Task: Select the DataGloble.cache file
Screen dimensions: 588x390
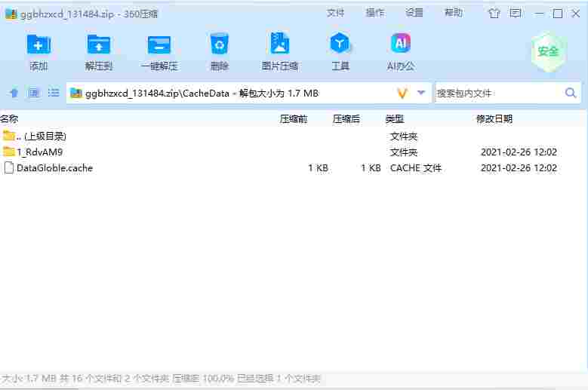Action: pyautogui.click(x=294, y=167)
